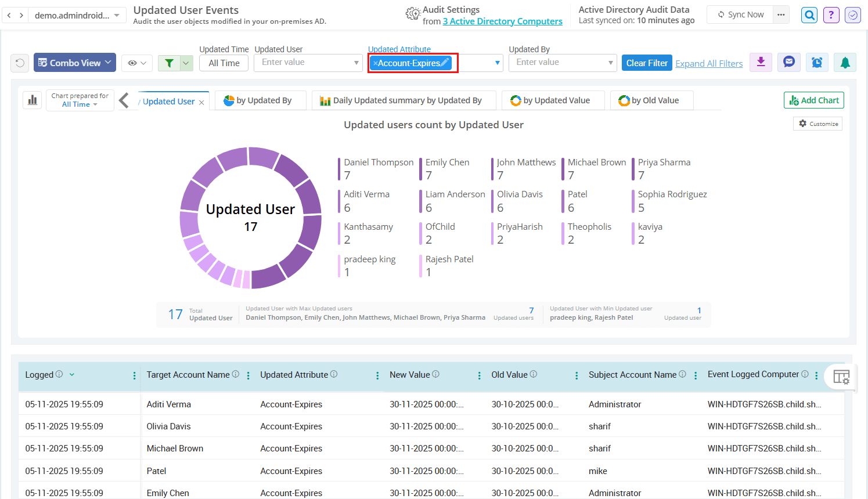Select the Daily Updated summary by Updated By tab

point(404,100)
